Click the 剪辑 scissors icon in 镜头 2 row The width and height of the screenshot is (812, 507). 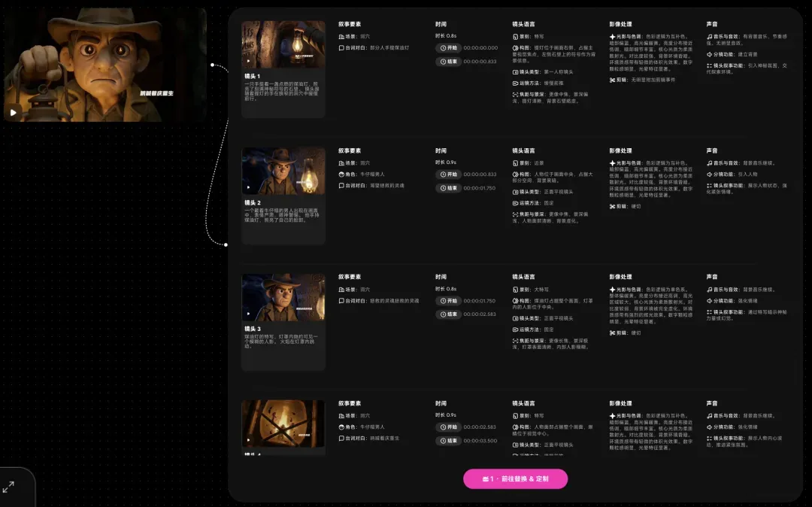click(x=612, y=207)
